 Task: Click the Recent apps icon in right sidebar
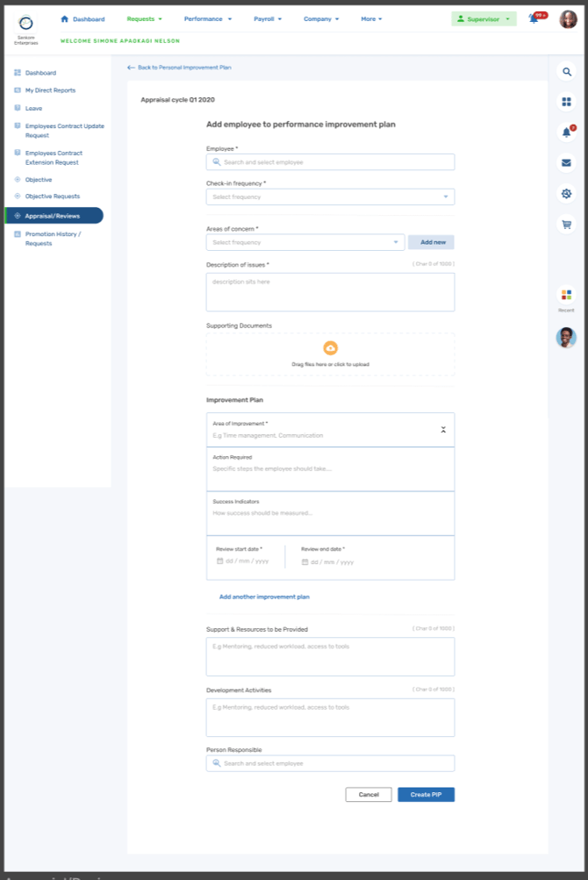(566, 295)
